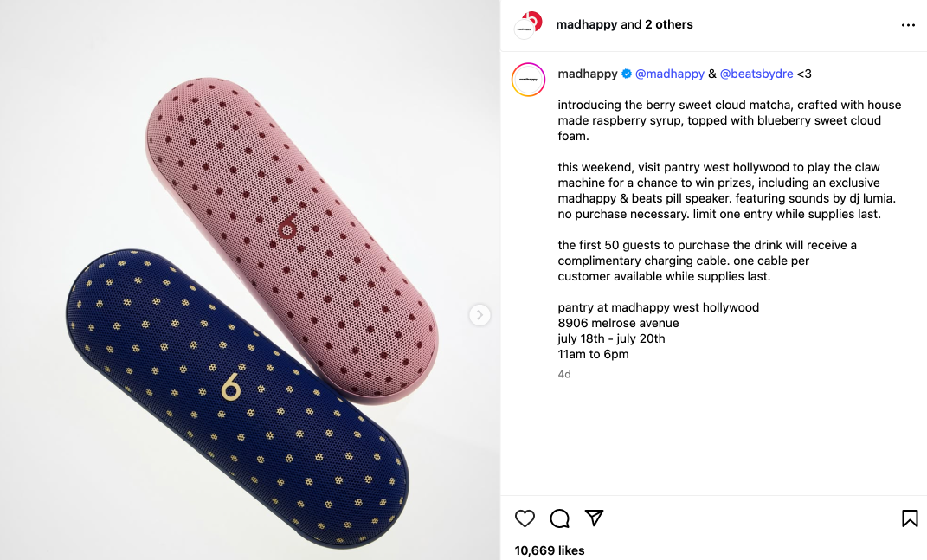The image size is (927, 560).
Task: Open the three-dot more options menu
Action: coord(908,25)
